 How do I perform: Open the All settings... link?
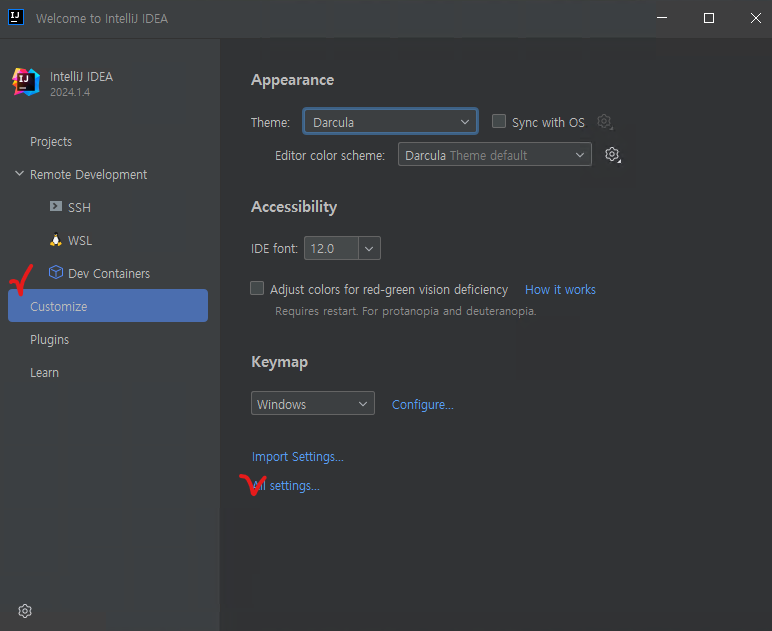coord(286,486)
